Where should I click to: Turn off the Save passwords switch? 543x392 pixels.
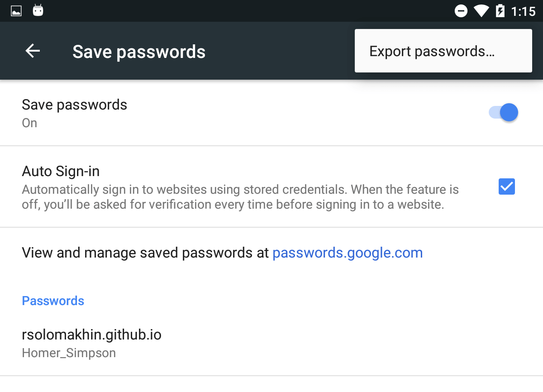(x=503, y=113)
